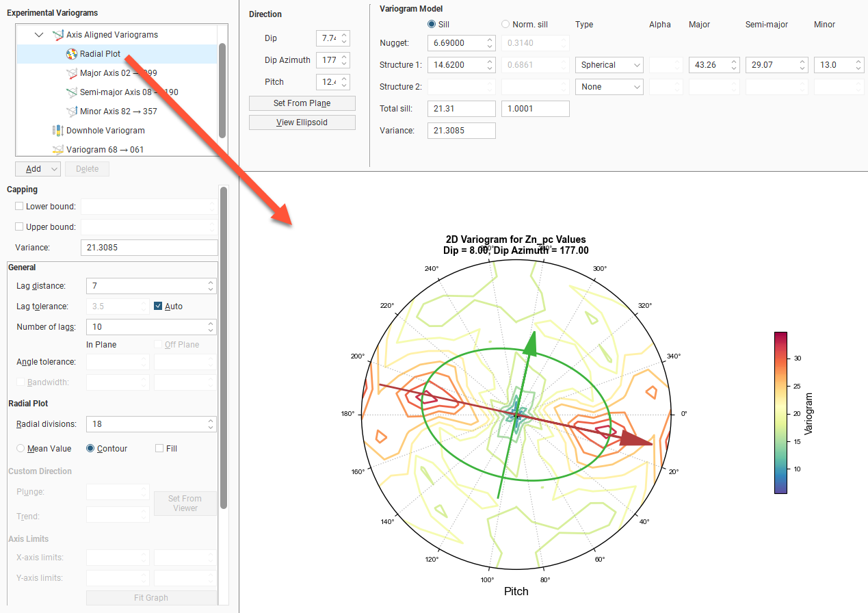Image resolution: width=868 pixels, height=613 pixels.
Task: Click the Major Axis variogram icon
Action: [72, 73]
